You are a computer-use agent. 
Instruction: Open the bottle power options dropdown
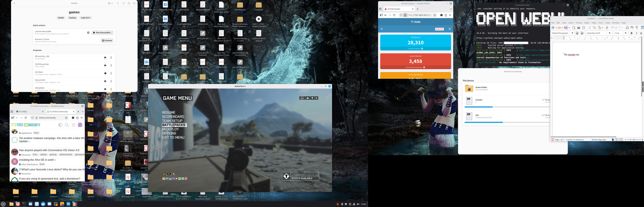click(110, 3)
